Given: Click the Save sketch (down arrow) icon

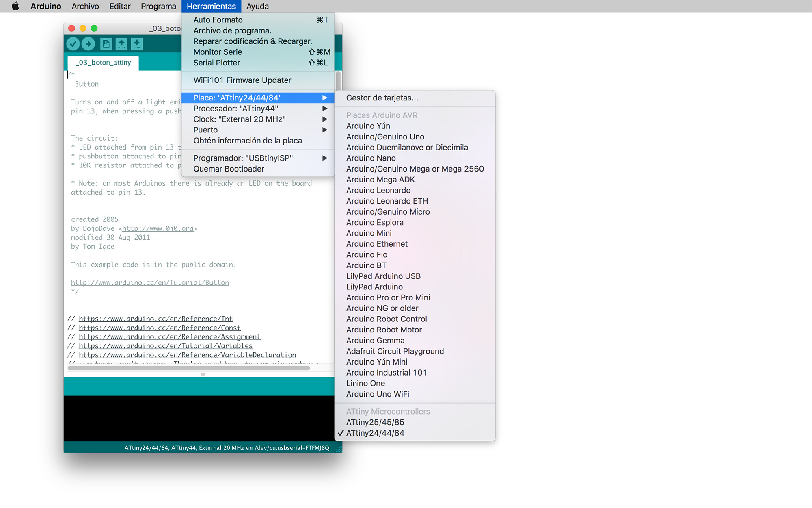Looking at the screenshot, I should coord(137,43).
